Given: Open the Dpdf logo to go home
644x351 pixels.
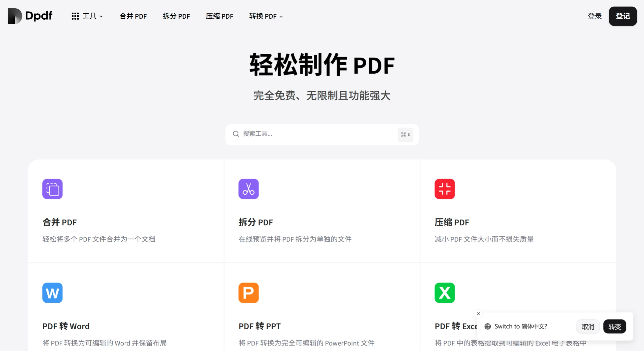Looking at the screenshot, I should (29, 16).
